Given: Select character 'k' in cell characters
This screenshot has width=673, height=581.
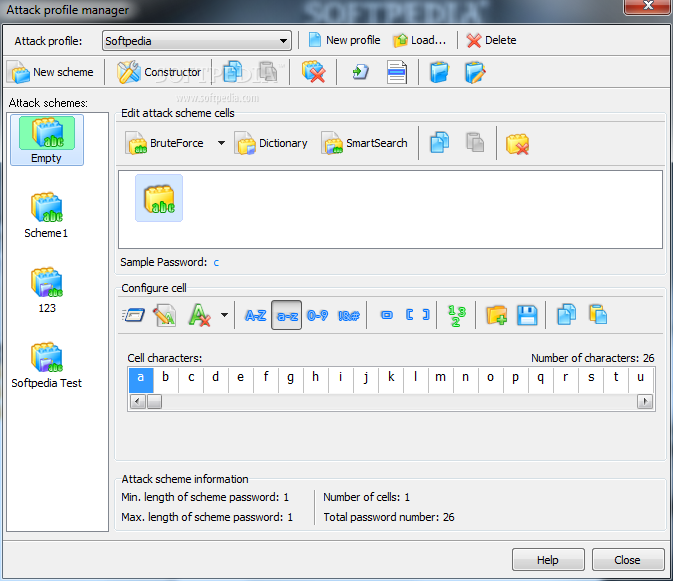Looking at the screenshot, I should click(391, 380).
